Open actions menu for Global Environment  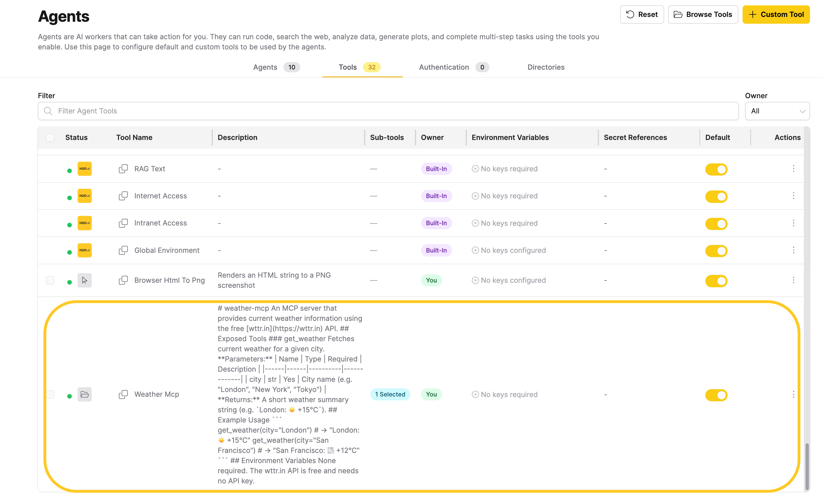794,250
